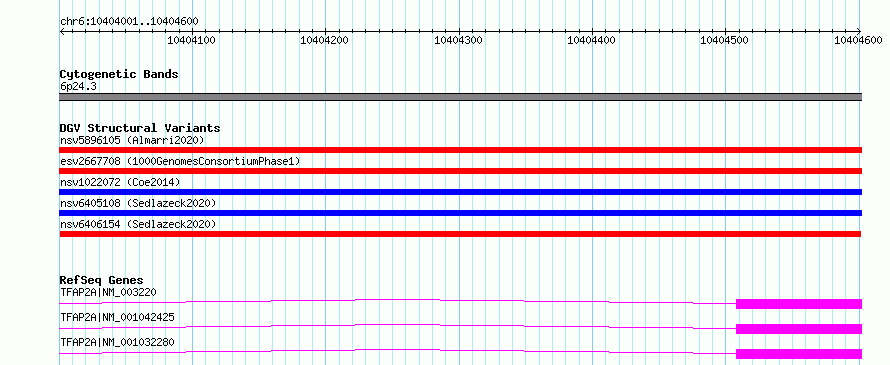Click the magenta exon block of NM_003220
Viewport: 890px width, 365px height.
coord(799,304)
